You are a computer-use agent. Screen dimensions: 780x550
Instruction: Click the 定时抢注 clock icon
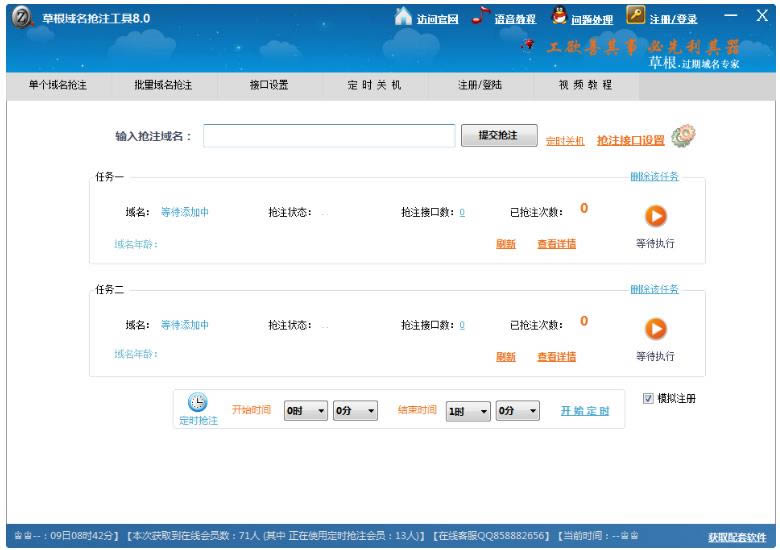(x=198, y=402)
